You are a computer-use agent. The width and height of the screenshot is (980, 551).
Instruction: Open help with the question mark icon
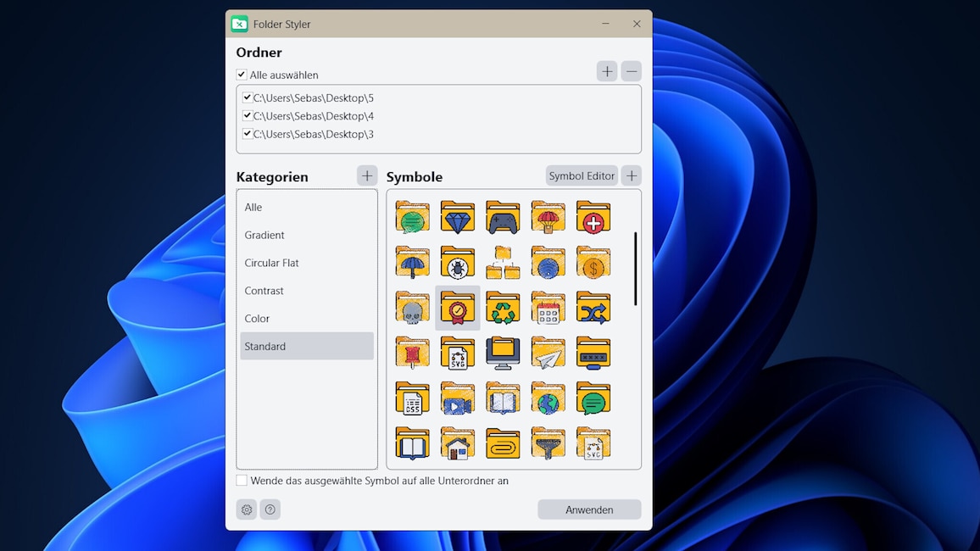click(270, 509)
